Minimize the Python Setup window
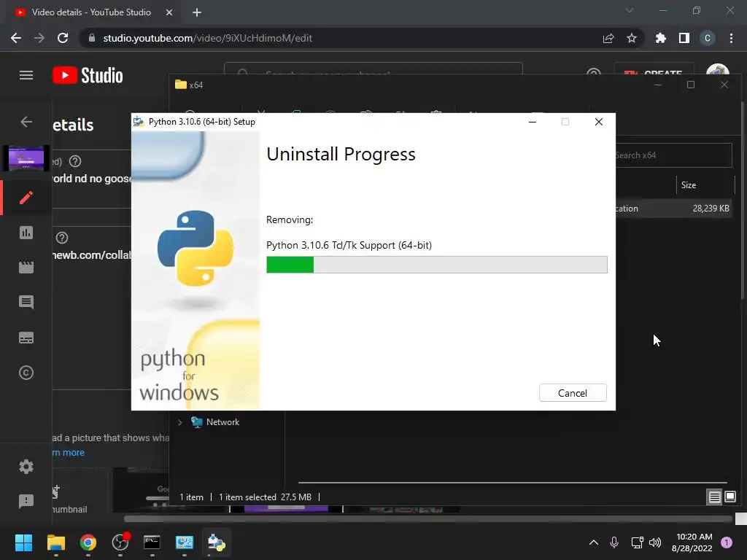This screenshot has width=747, height=560. click(533, 122)
